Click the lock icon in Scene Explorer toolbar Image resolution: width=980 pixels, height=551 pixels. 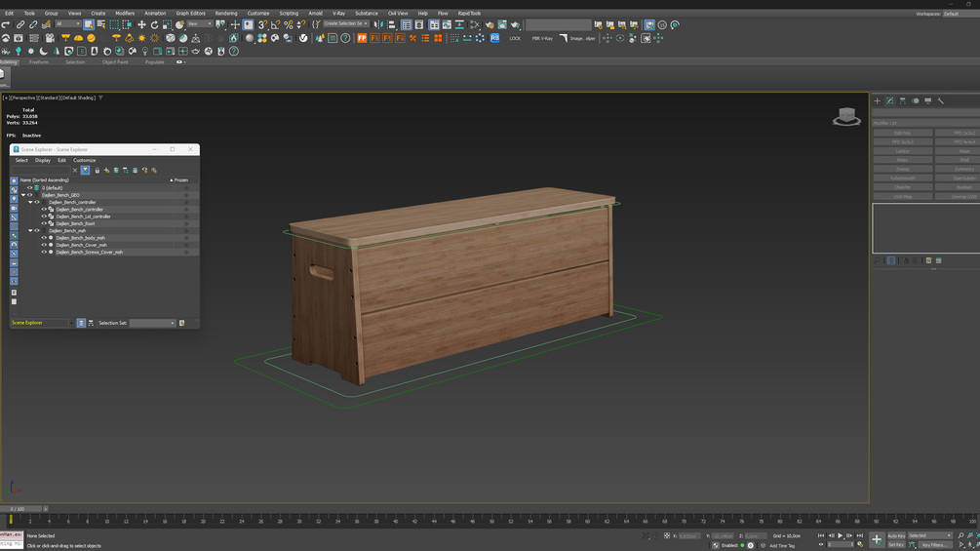click(x=97, y=170)
